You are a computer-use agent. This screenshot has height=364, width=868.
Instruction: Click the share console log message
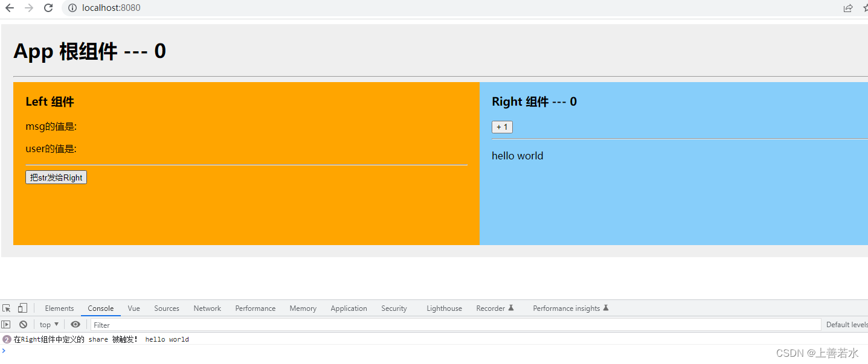click(101, 339)
